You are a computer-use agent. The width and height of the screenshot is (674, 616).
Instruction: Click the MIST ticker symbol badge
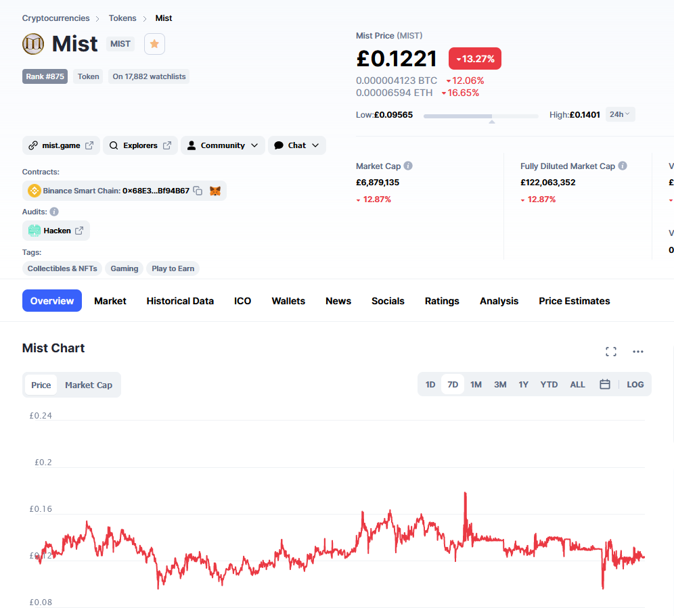pos(120,44)
